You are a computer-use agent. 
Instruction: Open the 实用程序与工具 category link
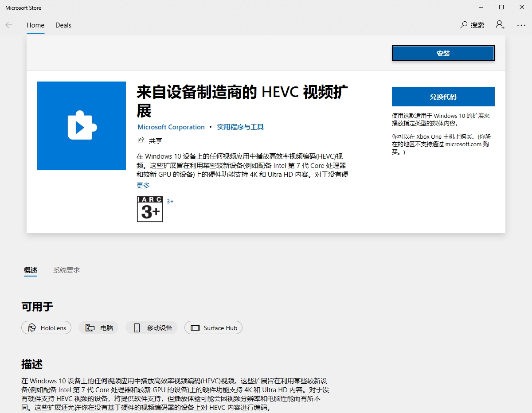pyautogui.click(x=240, y=127)
